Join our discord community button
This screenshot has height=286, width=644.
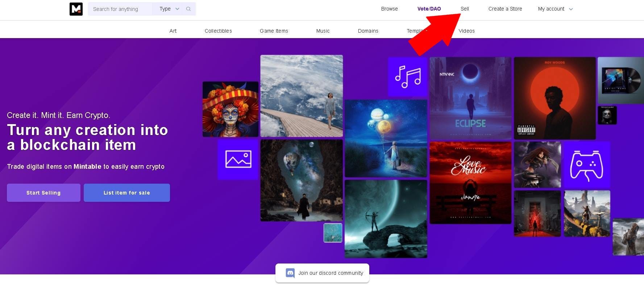pos(322,273)
